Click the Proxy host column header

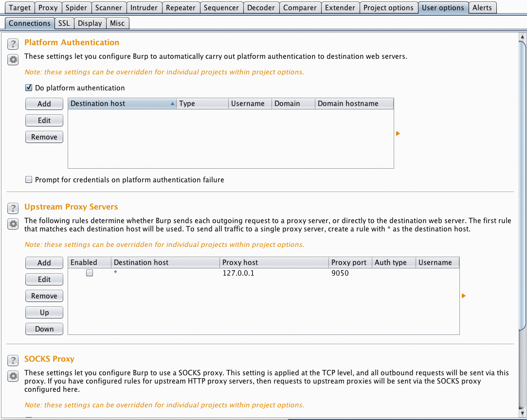click(274, 262)
